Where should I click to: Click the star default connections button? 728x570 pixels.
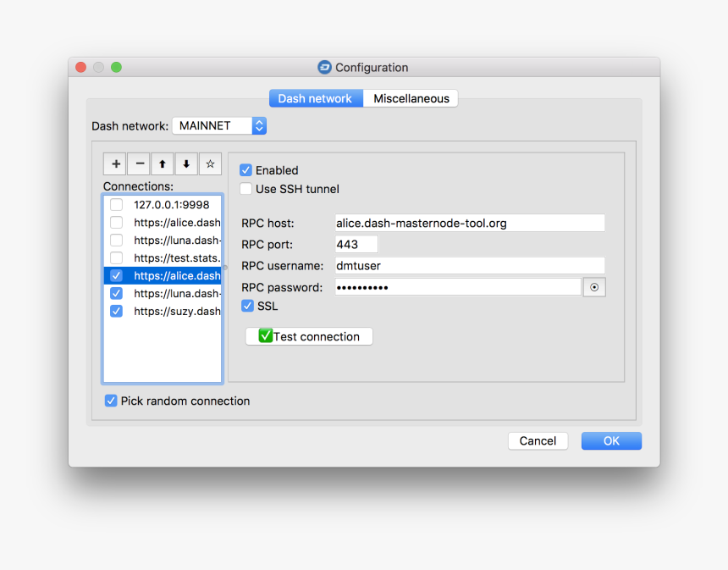pyautogui.click(x=210, y=164)
